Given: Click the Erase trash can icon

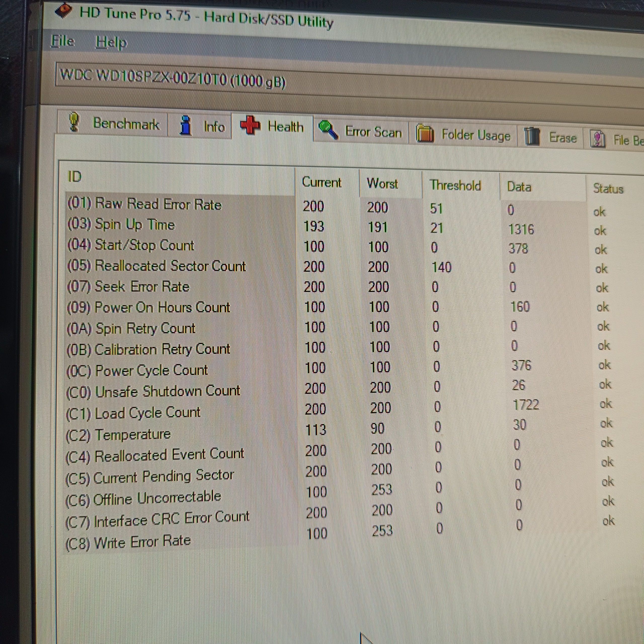Looking at the screenshot, I should [532, 136].
